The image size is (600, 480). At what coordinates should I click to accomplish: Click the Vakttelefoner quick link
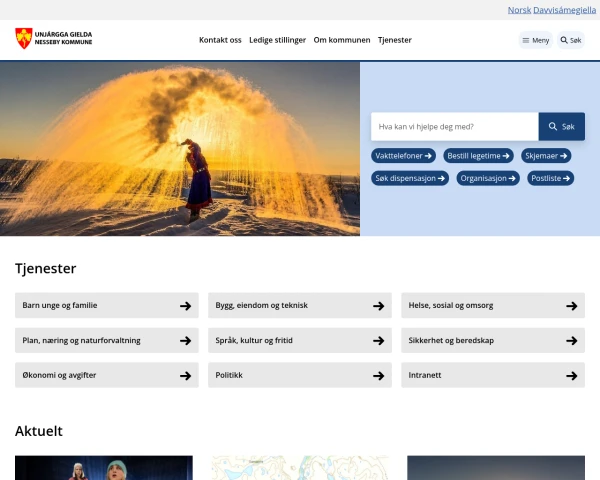(x=404, y=156)
